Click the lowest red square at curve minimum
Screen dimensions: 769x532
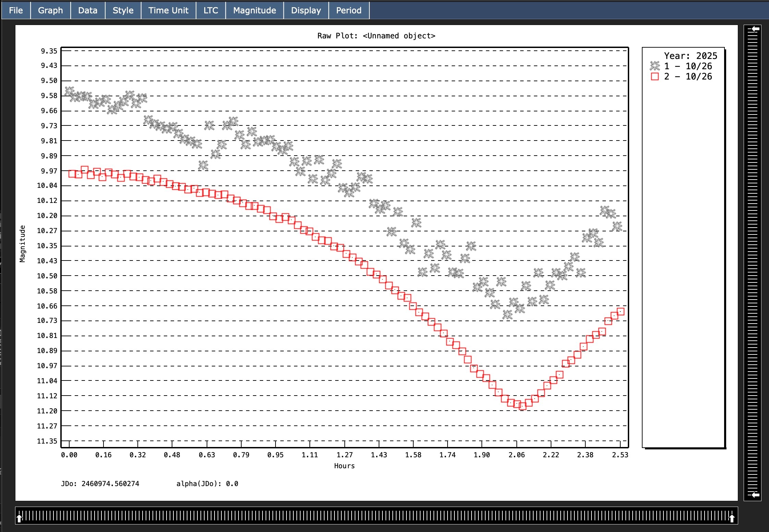(x=522, y=406)
